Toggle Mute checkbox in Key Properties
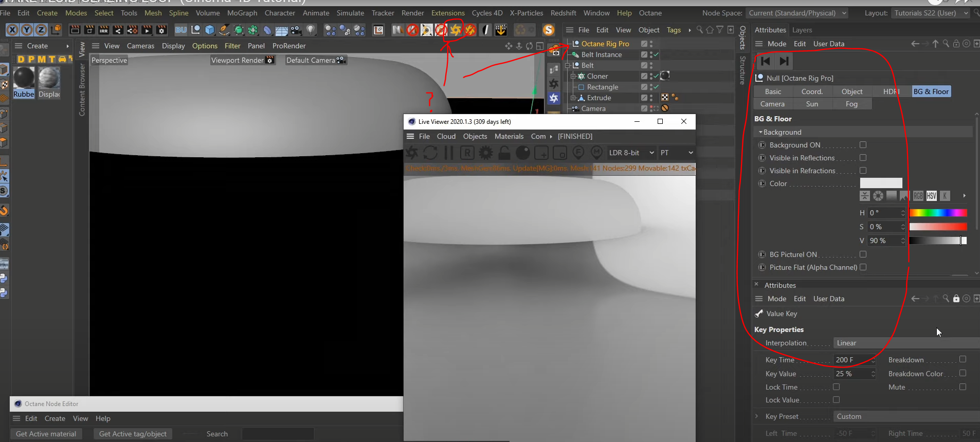The height and width of the screenshot is (442, 980). (x=963, y=387)
